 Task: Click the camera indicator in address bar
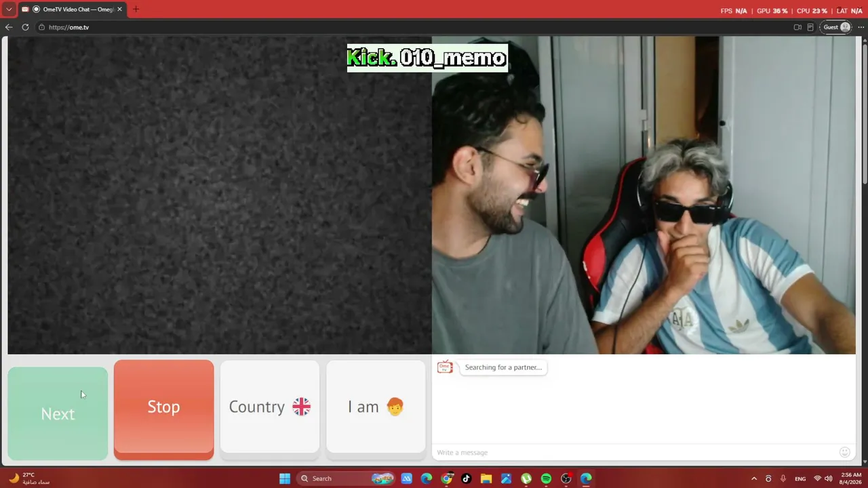pyautogui.click(x=797, y=27)
